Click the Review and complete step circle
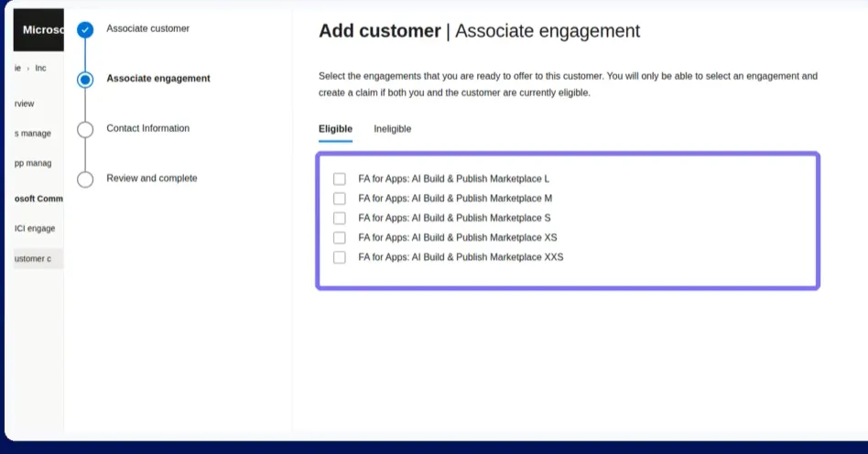This screenshot has width=868, height=454. click(x=85, y=179)
